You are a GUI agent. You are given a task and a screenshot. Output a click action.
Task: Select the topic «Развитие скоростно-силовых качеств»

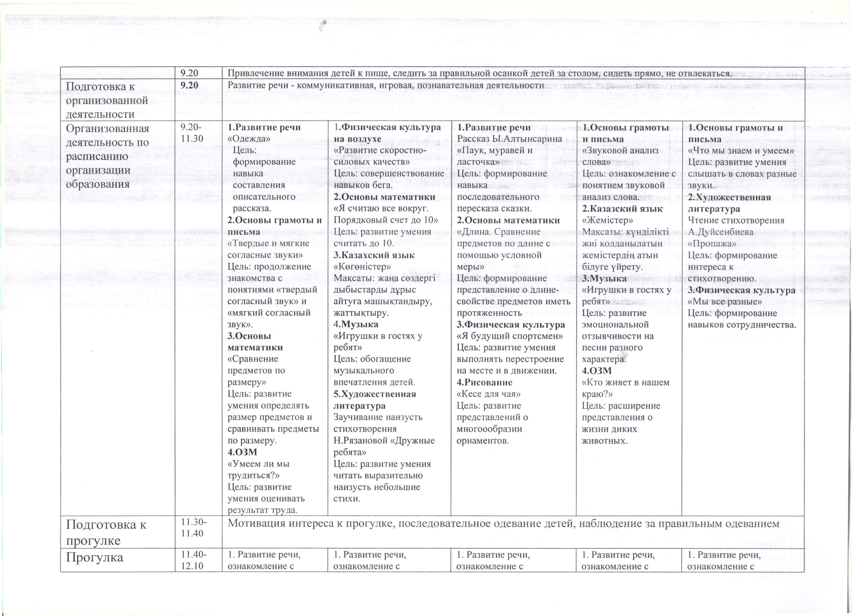coord(380,156)
